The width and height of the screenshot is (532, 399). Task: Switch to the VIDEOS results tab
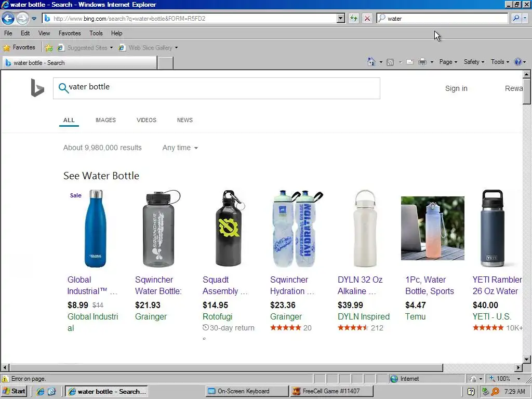click(x=147, y=120)
